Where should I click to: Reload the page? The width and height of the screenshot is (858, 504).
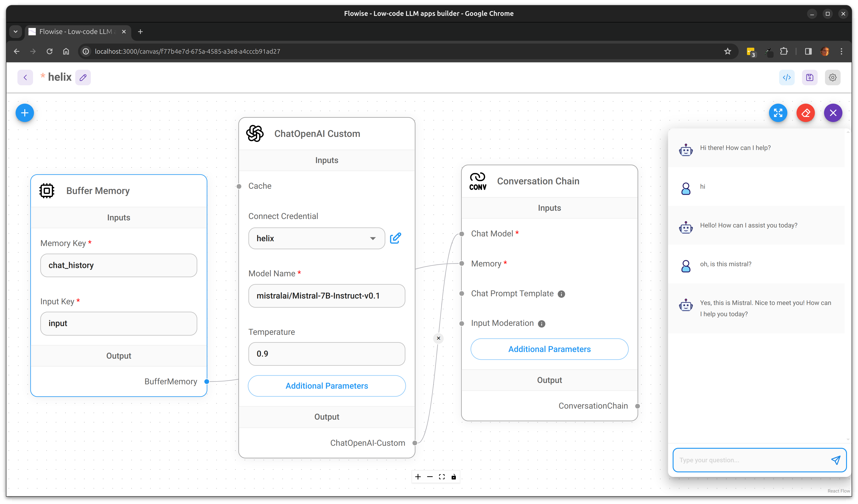click(x=49, y=51)
